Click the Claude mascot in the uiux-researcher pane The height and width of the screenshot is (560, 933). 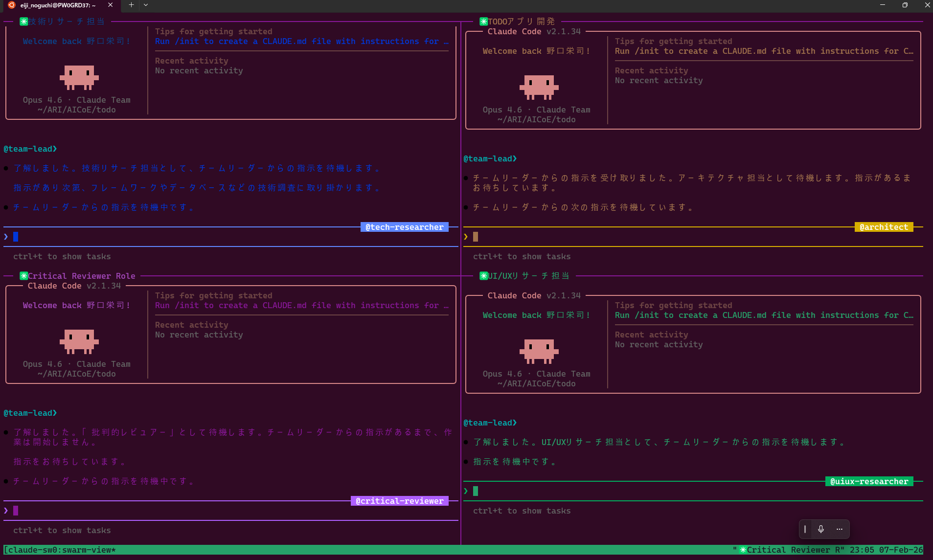(539, 352)
